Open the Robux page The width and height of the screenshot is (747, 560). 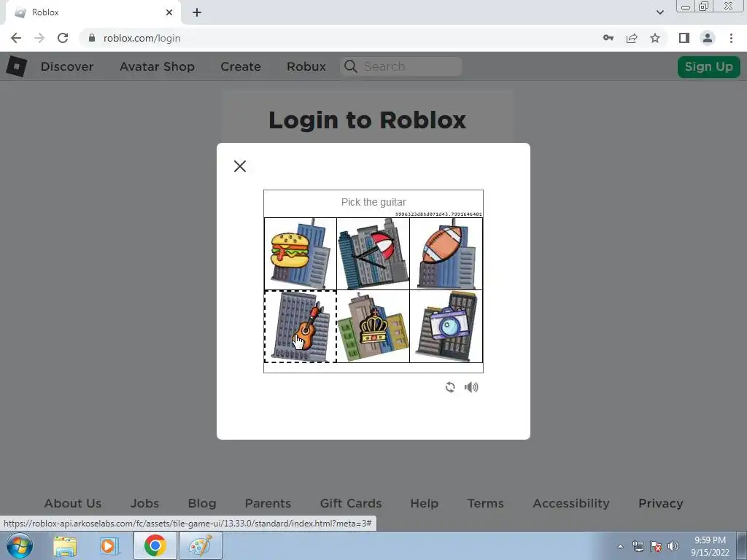306,66
